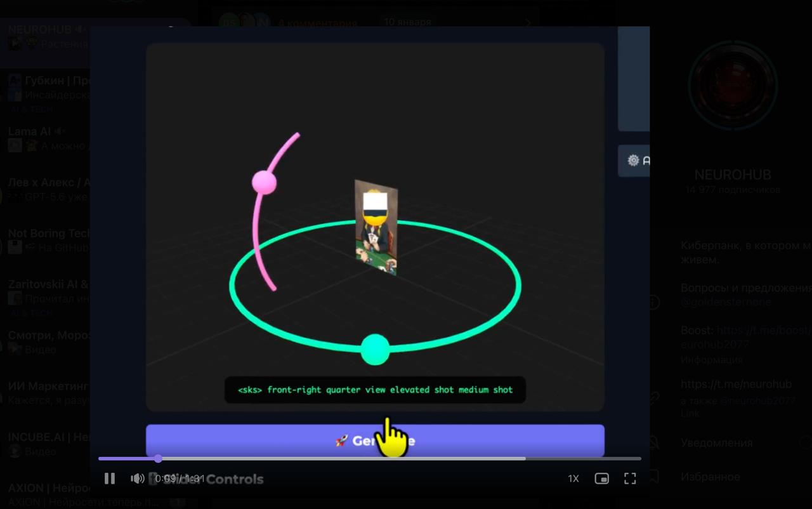The image size is (812, 509).
Task: Open the Избранное saved row
Action: (710, 477)
